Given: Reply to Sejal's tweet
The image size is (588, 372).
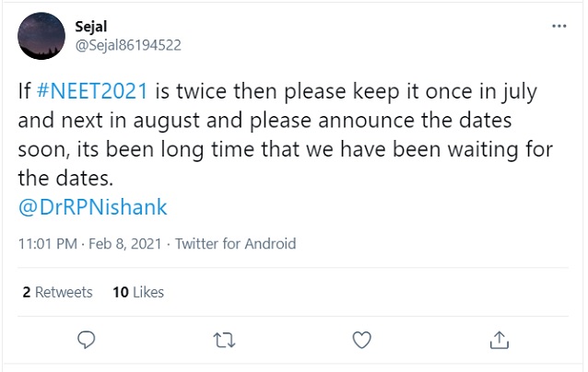Looking at the screenshot, I should (87, 340).
